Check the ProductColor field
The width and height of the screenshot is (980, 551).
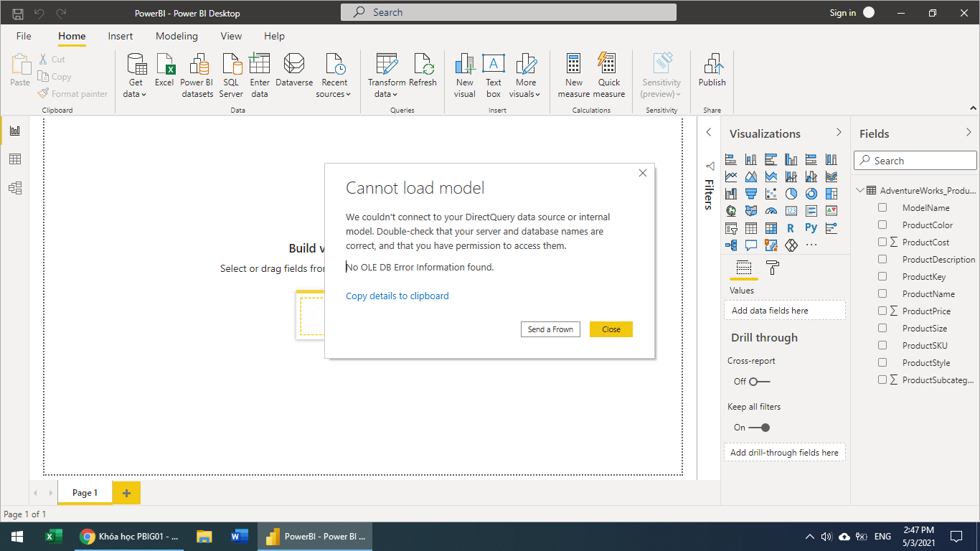click(882, 225)
